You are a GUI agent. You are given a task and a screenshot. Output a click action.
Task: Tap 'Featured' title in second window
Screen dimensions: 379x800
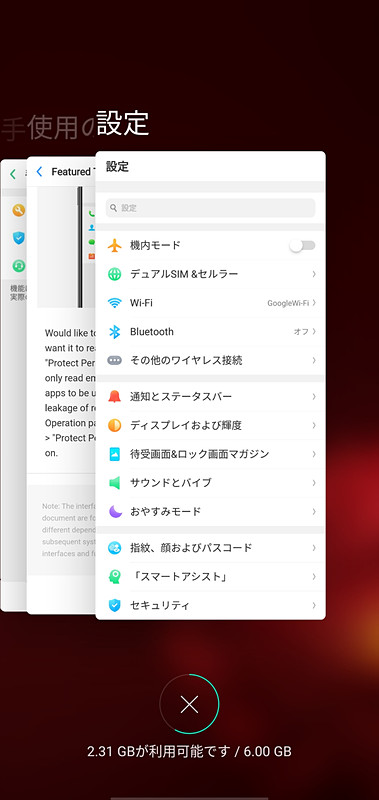(x=71, y=172)
